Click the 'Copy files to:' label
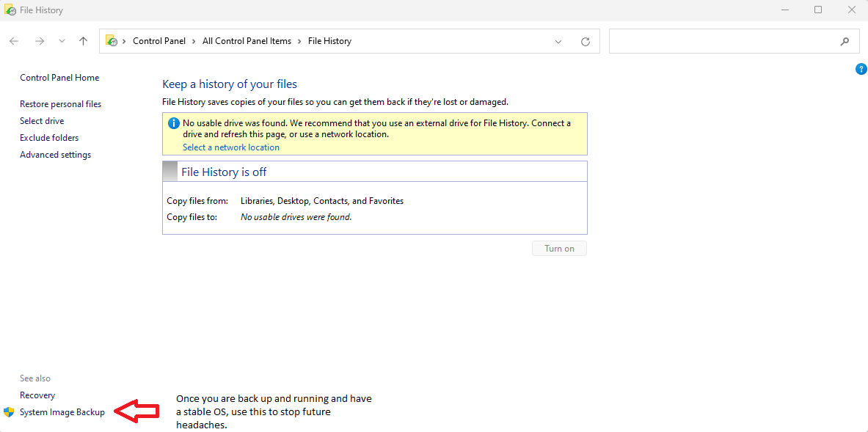Image resolution: width=868 pixels, height=432 pixels. pyautogui.click(x=192, y=217)
